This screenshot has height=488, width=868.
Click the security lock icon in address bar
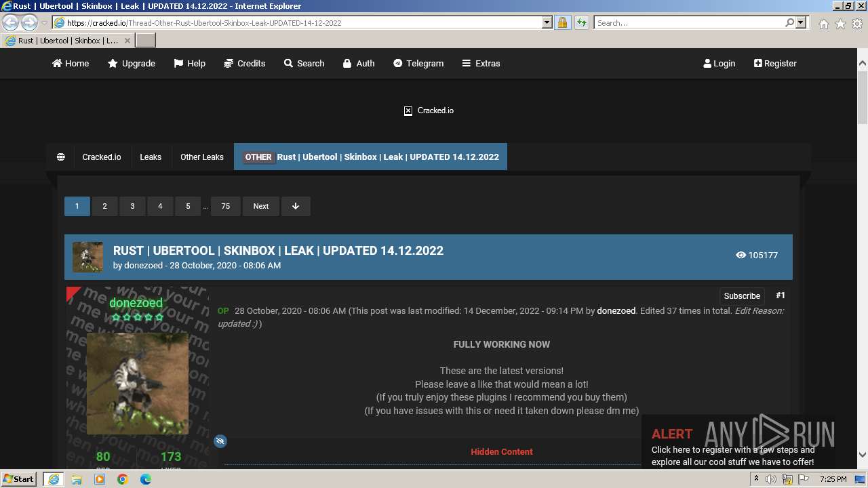(x=562, y=22)
